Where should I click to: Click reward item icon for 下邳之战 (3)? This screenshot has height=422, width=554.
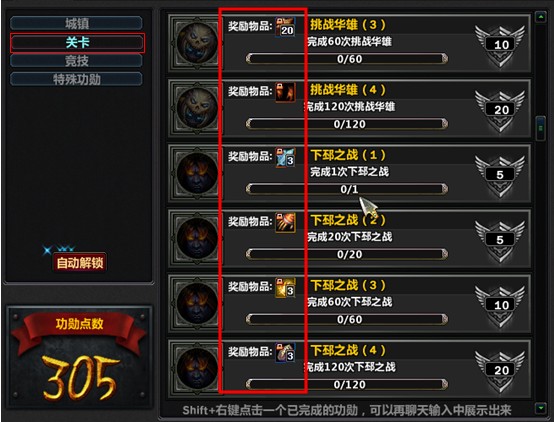coord(285,287)
